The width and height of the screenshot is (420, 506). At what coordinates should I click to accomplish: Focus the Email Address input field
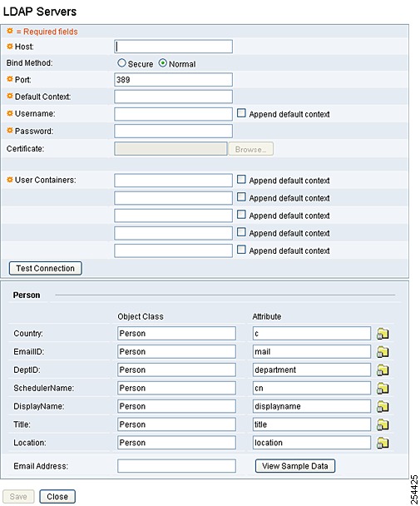tap(176, 466)
